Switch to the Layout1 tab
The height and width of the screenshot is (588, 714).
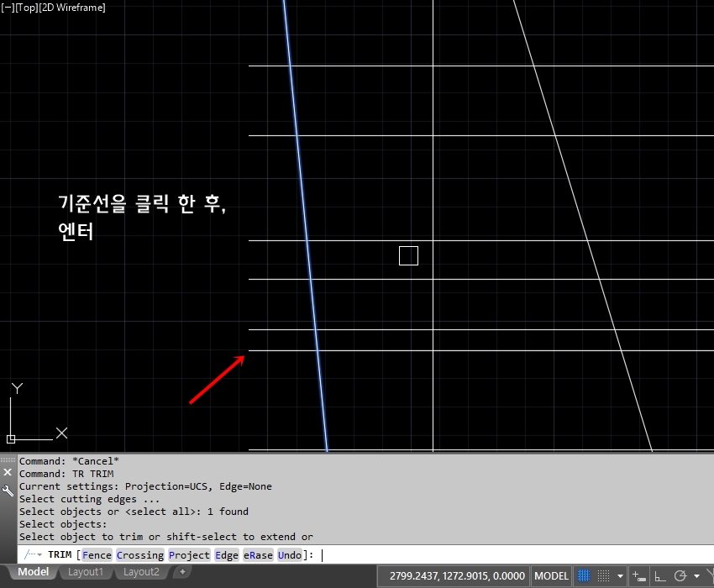[86, 571]
